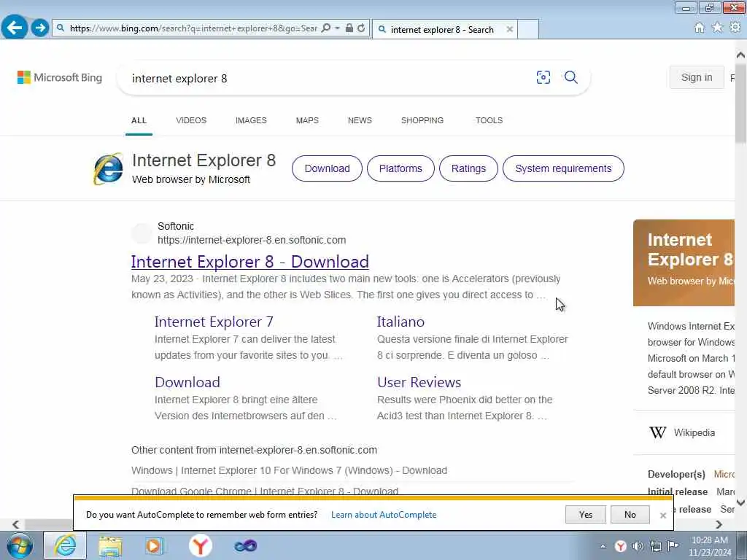
Task: Select the ALL results tab
Action: [139, 120]
